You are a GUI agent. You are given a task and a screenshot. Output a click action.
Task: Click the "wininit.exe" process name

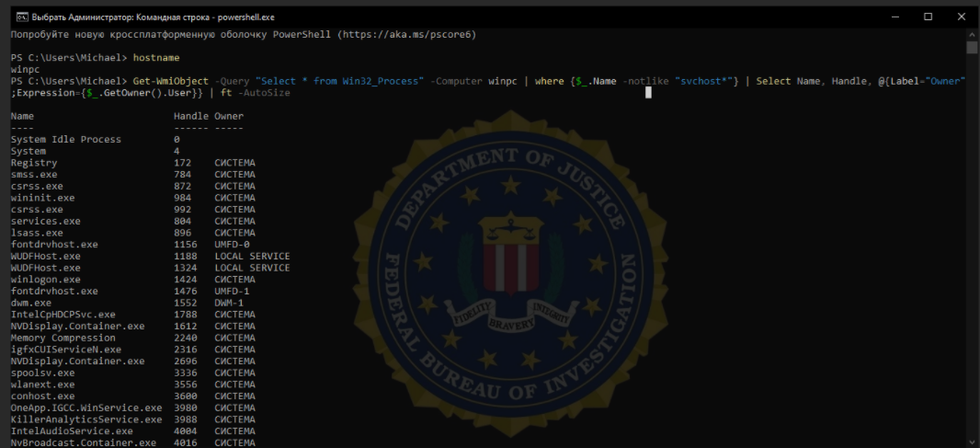click(x=42, y=198)
